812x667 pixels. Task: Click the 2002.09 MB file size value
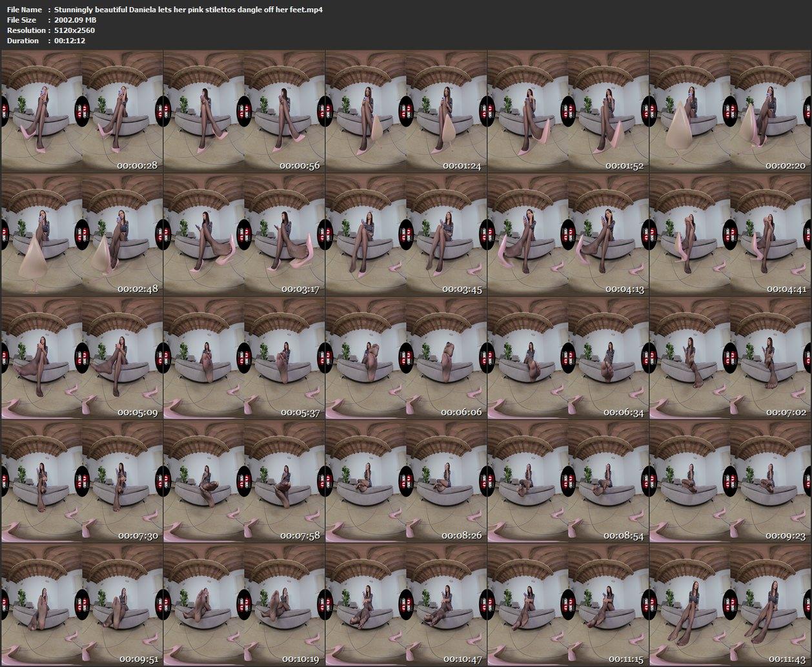click(x=76, y=20)
